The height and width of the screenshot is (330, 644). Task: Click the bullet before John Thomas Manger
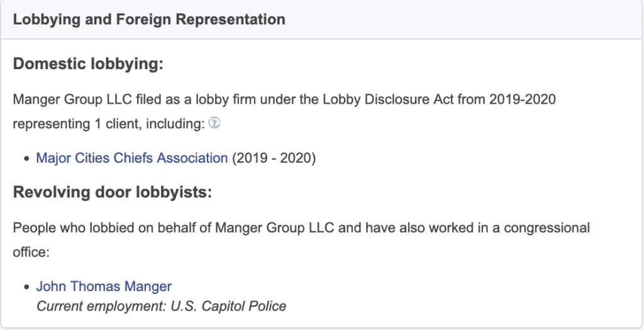pos(26,287)
